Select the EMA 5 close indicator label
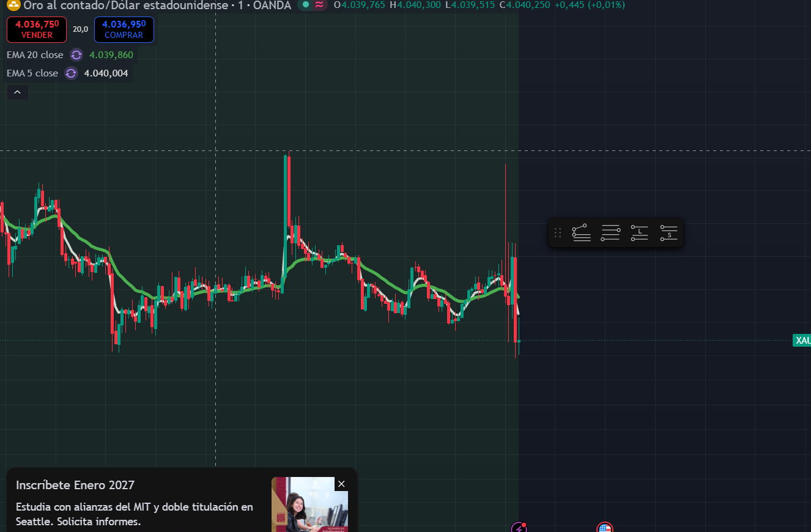 click(x=32, y=73)
